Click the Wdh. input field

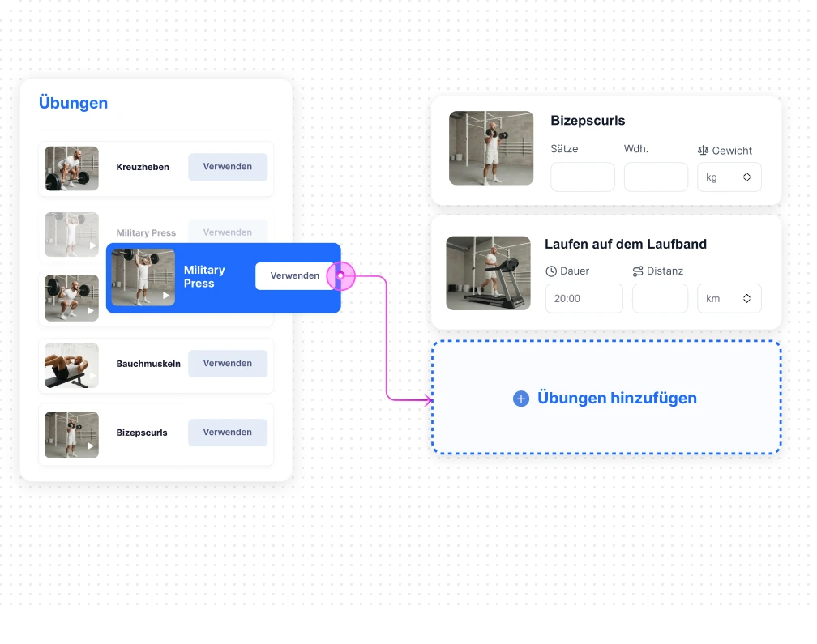click(x=656, y=177)
